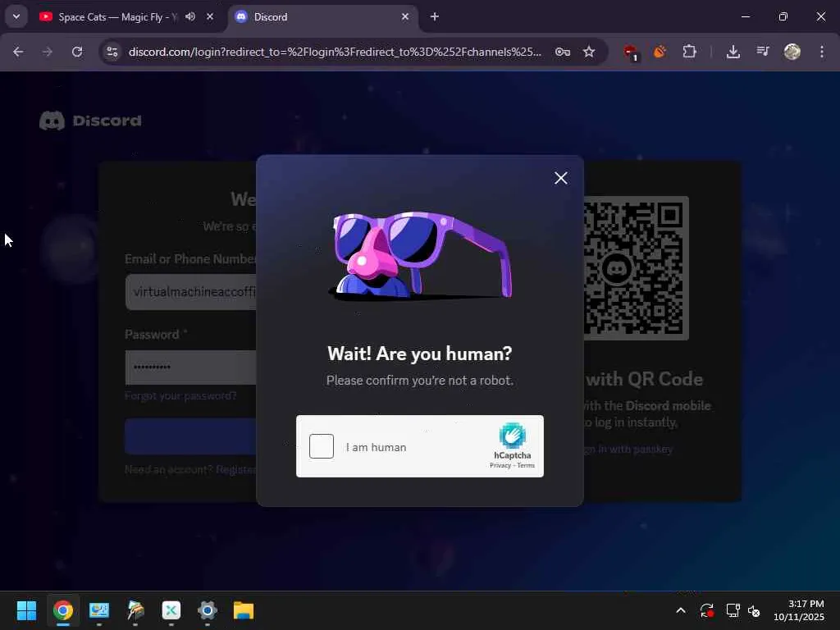Viewport: 840px width, 630px height.
Task: Open the hCaptcha Terms link
Action: (x=526, y=466)
